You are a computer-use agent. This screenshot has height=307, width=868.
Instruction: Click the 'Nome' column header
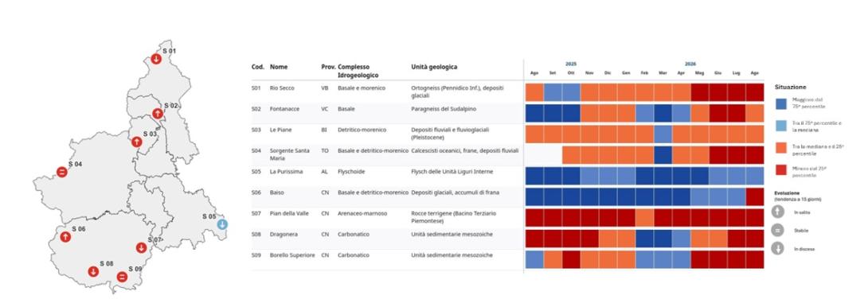279,67
